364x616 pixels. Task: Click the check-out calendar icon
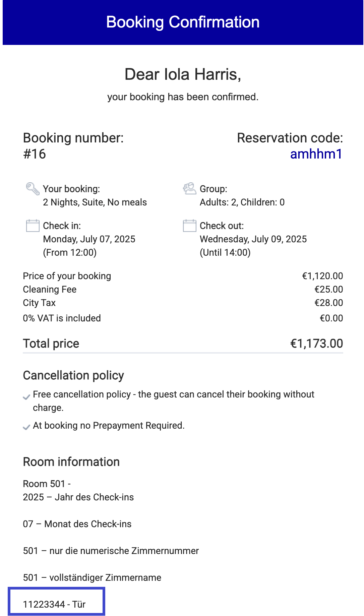[x=190, y=226]
